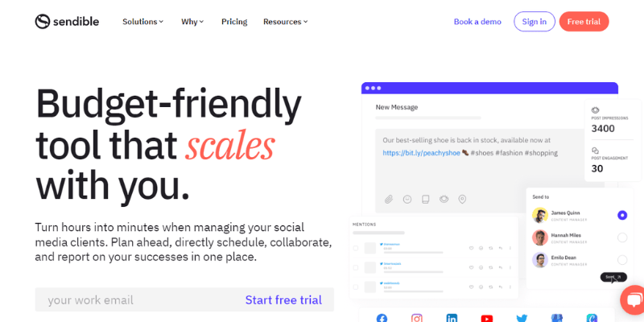Click the Facebook icon

click(x=382, y=318)
